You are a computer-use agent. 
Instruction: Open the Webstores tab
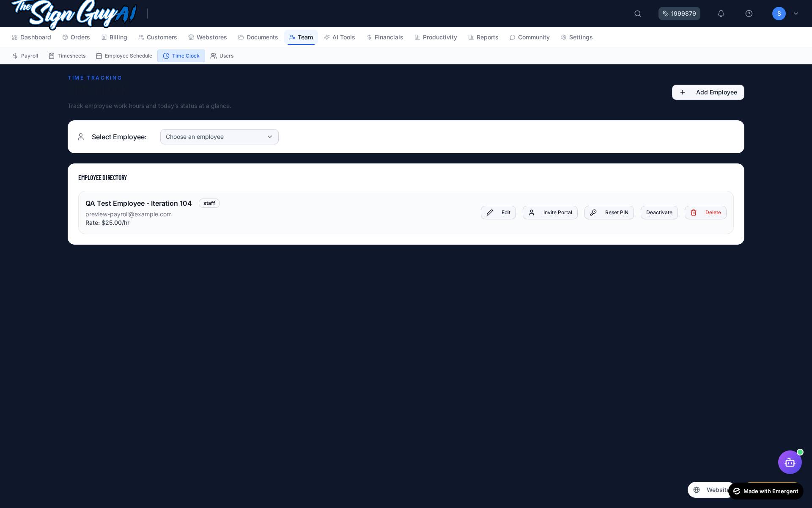208,37
